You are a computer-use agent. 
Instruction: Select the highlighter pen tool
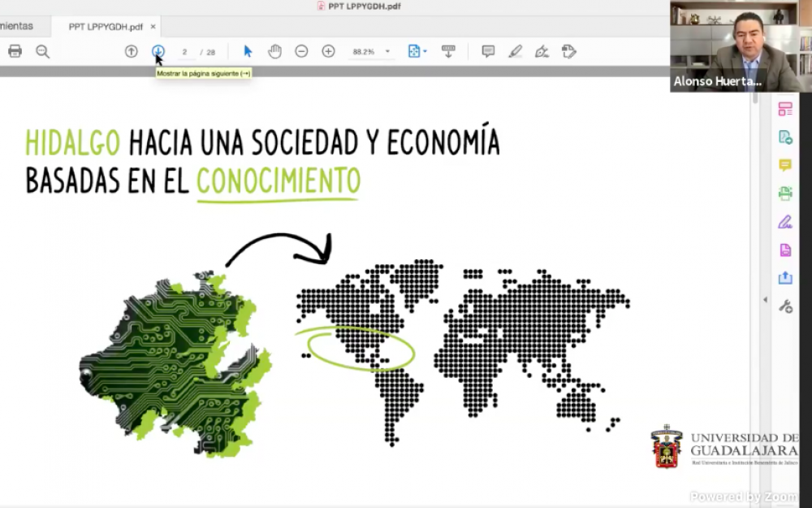[x=515, y=51]
